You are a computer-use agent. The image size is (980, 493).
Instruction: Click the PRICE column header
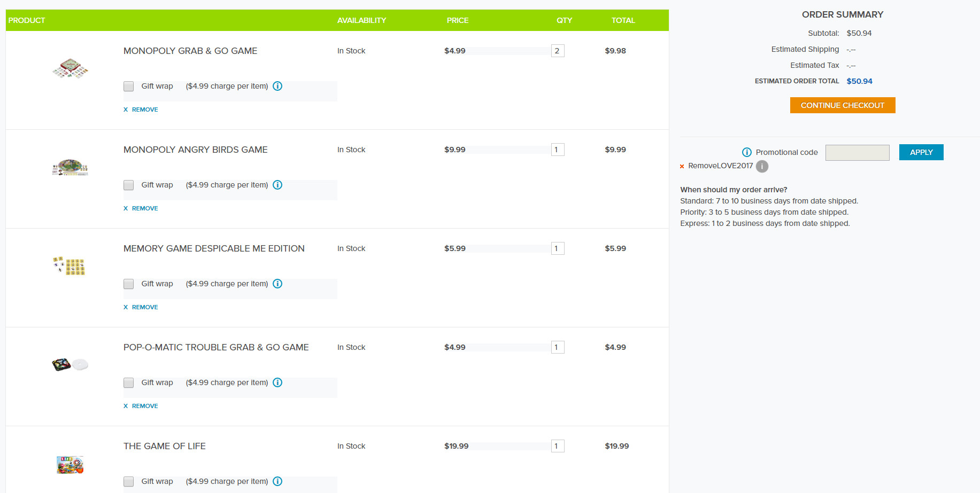458,20
